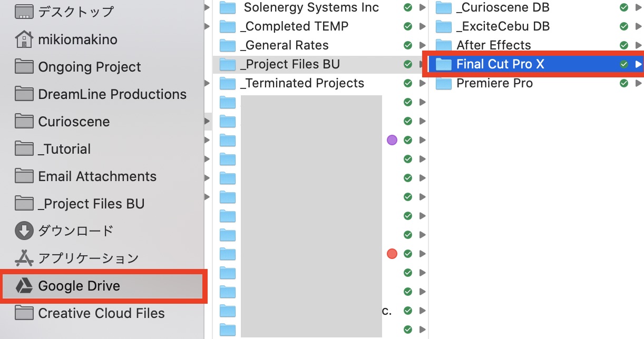644x339 pixels.
Task: Click sync checkmark next to Premiere Pro
Action: pyautogui.click(x=624, y=83)
